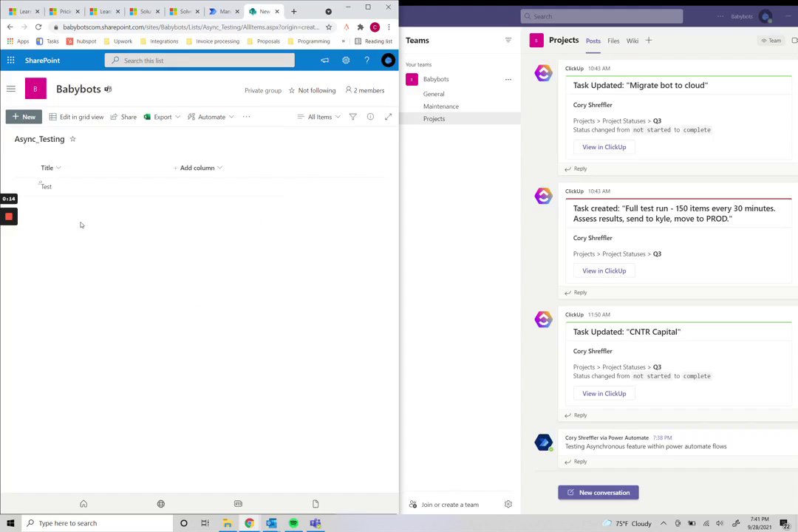798x532 pixels.
Task: Reply to the Power Automate testing message
Action: pyautogui.click(x=576, y=462)
